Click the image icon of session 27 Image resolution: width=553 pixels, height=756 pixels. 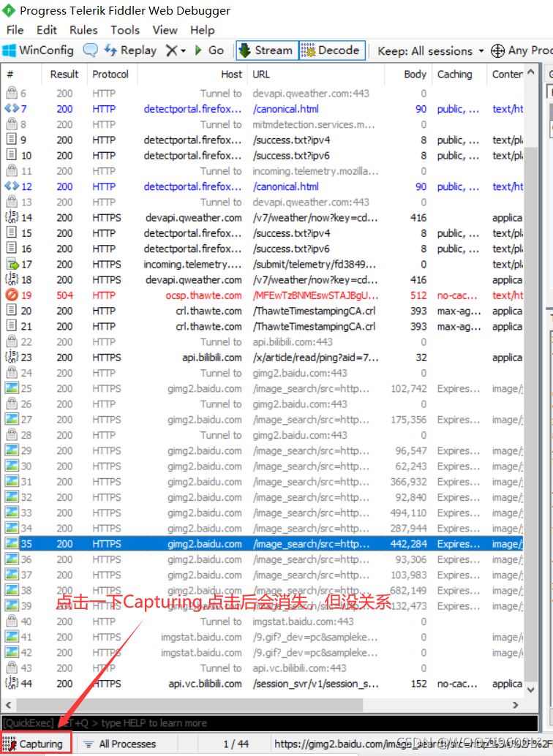pos(12,418)
